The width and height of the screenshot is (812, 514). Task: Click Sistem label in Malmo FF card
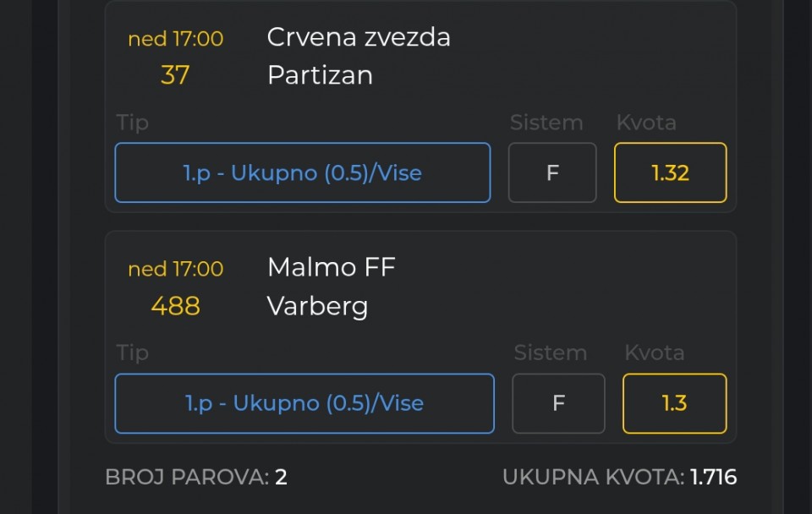(x=551, y=353)
